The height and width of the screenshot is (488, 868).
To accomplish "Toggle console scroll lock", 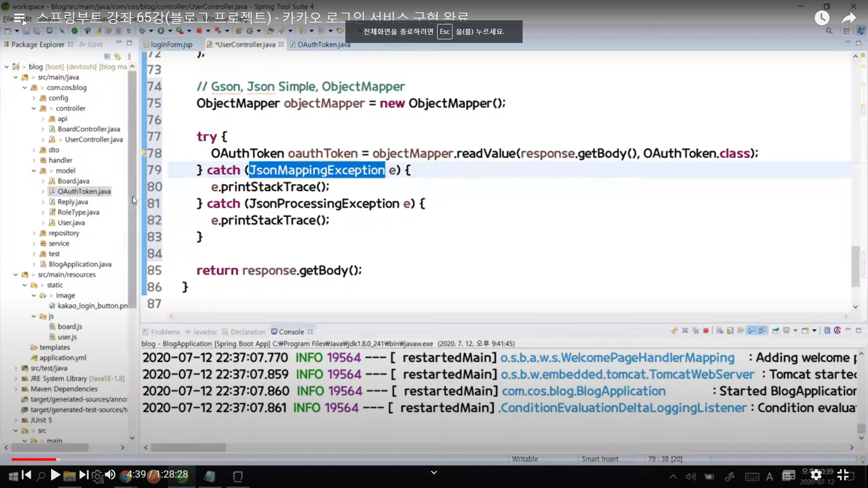I will pyautogui.click(x=730, y=331).
